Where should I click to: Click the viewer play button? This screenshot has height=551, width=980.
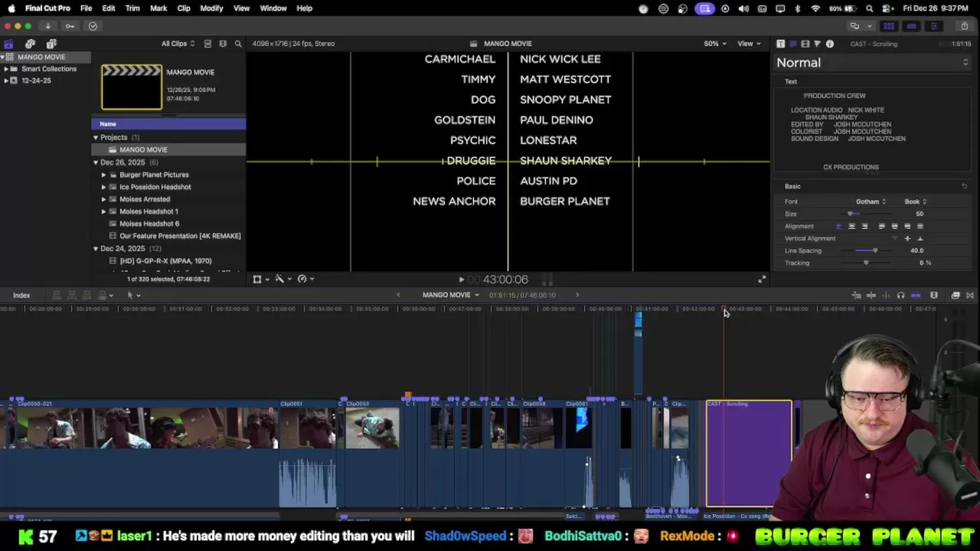click(461, 280)
